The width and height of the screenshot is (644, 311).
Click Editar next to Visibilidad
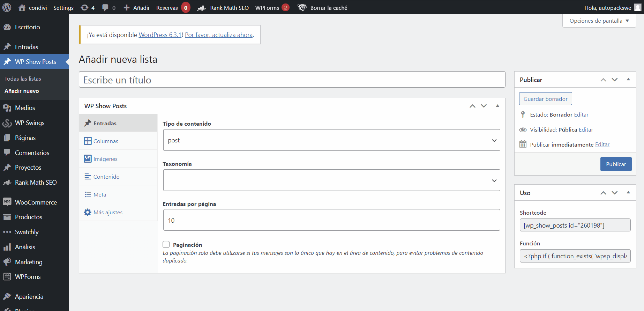coord(586,129)
